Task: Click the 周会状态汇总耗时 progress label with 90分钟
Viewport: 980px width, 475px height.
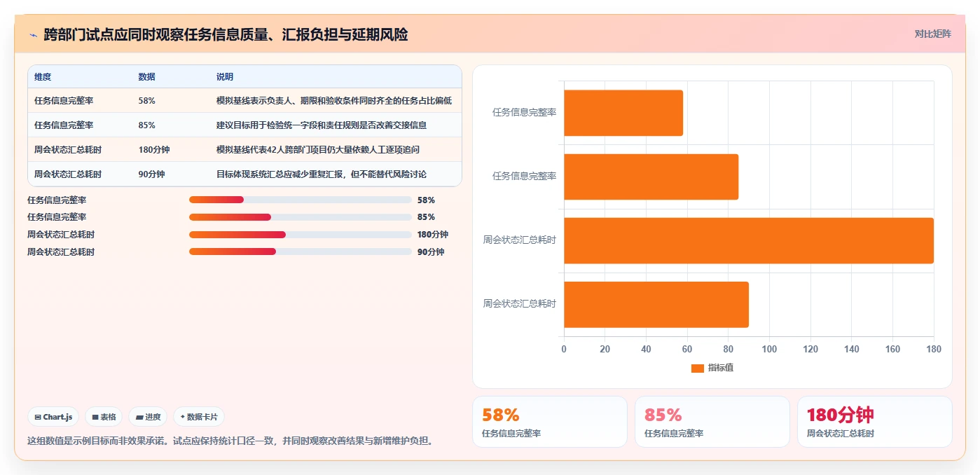Action: tap(61, 252)
